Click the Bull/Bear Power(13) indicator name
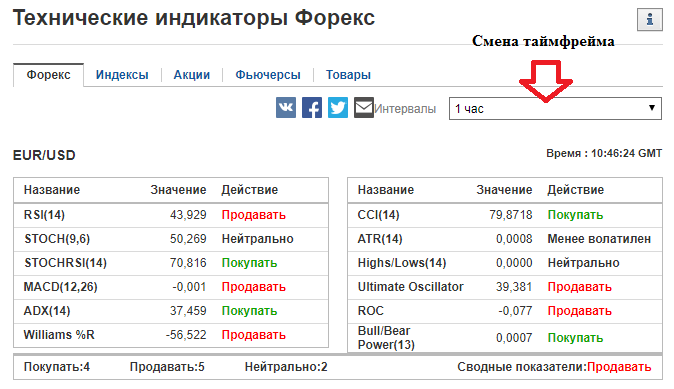Viewport: 674px width, 389px height. click(x=386, y=338)
